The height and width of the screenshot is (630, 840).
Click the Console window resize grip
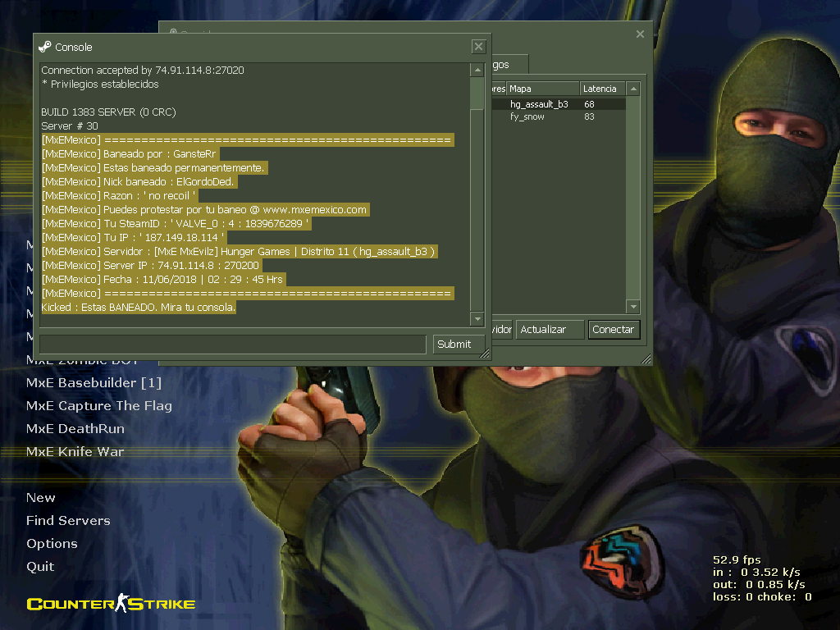click(485, 353)
